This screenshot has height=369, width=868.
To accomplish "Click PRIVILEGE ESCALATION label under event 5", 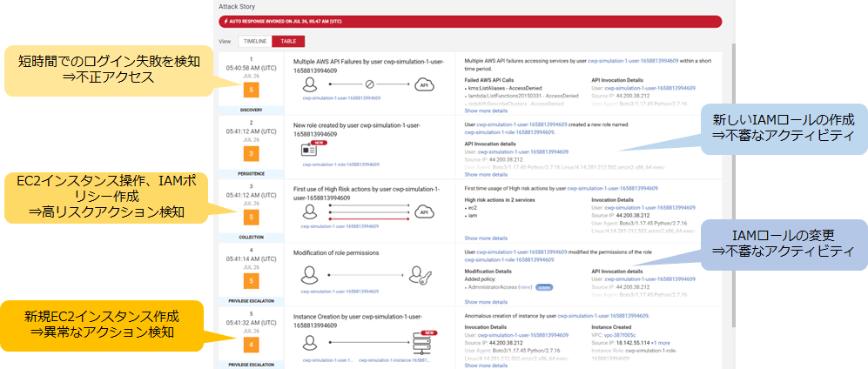I will pos(252,365).
